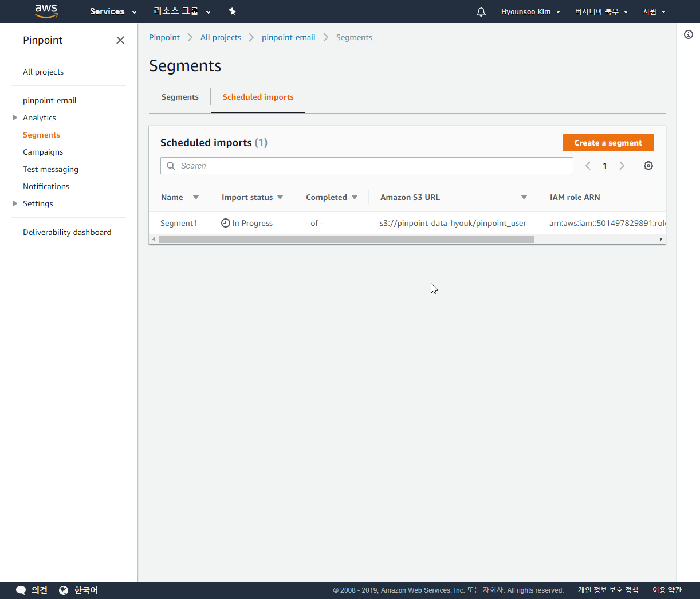700x599 pixels.
Task: Expand the Settings tree item
Action: coord(15,203)
